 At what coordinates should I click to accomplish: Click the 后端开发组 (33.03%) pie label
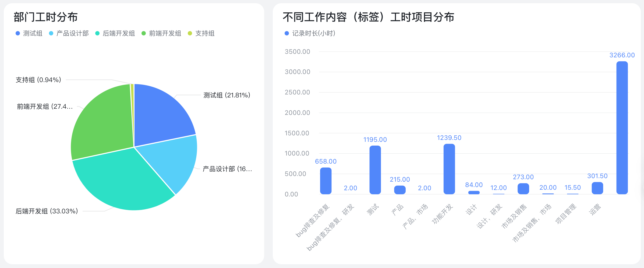coord(47,211)
